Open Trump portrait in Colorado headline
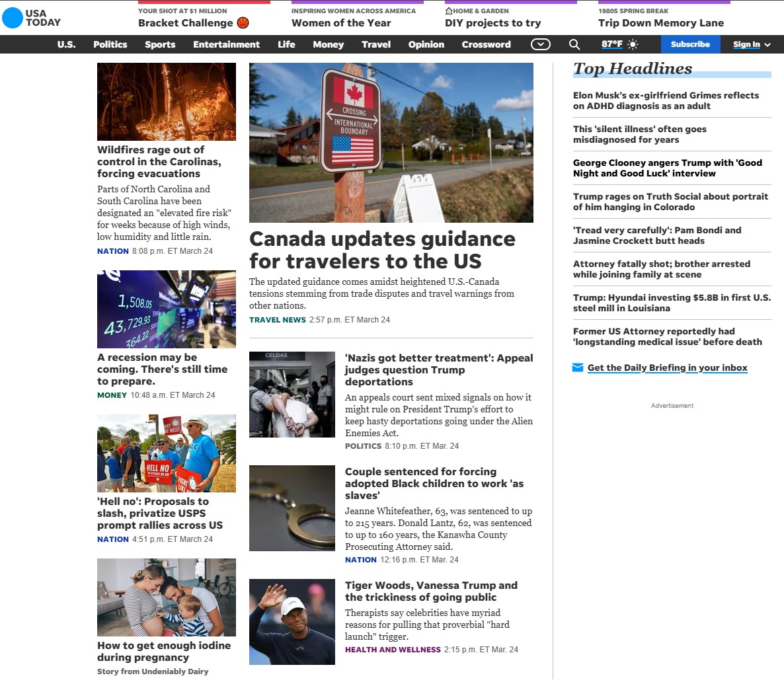Screen dimensions: 784x690 (670, 202)
